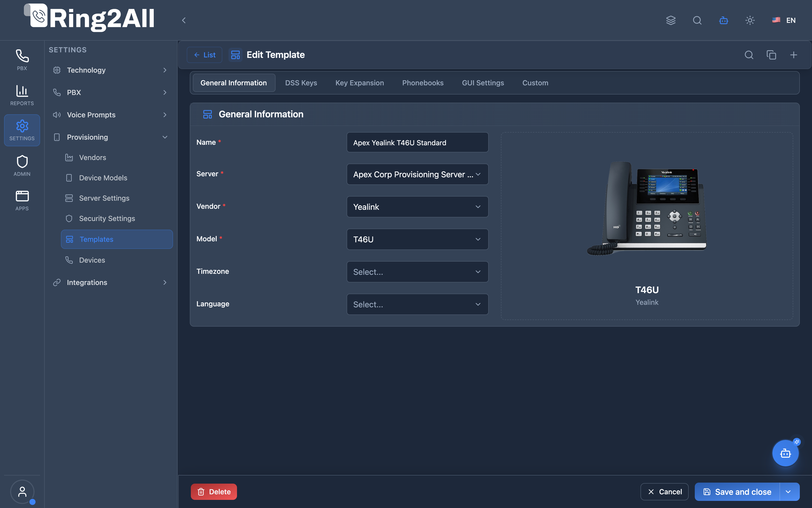Open the Model dropdown showing T46U
This screenshot has height=508, width=812.
pos(417,240)
